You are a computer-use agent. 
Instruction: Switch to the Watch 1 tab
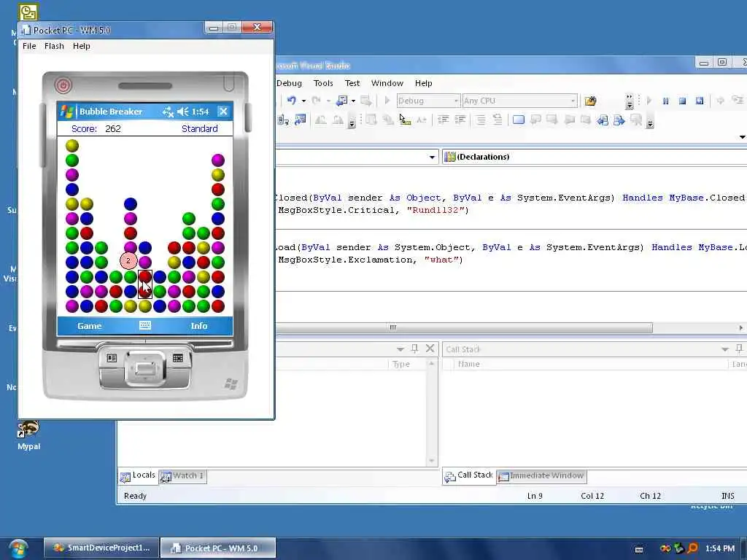point(182,475)
